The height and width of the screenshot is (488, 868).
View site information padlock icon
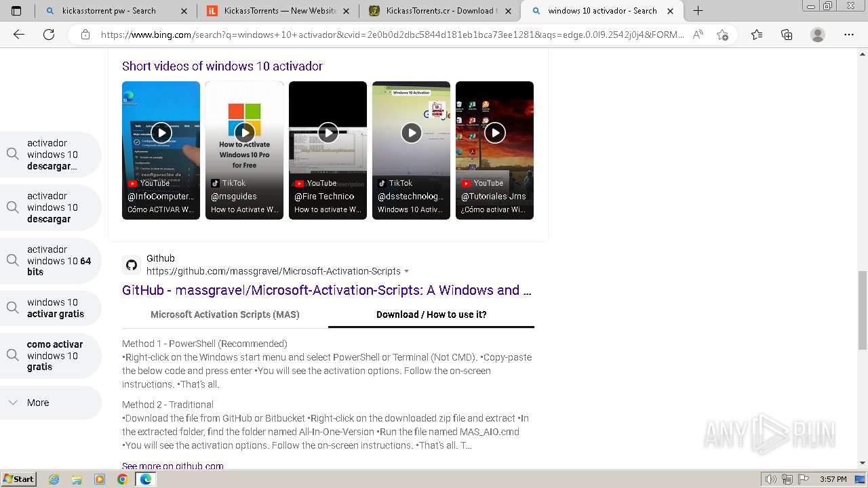coord(85,35)
